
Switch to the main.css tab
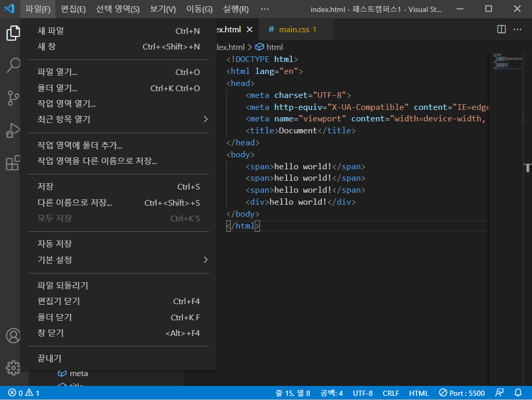click(295, 30)
